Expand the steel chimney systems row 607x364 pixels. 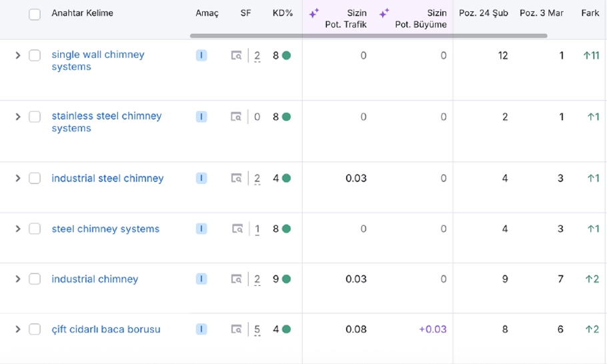click(x=18, y=229)
